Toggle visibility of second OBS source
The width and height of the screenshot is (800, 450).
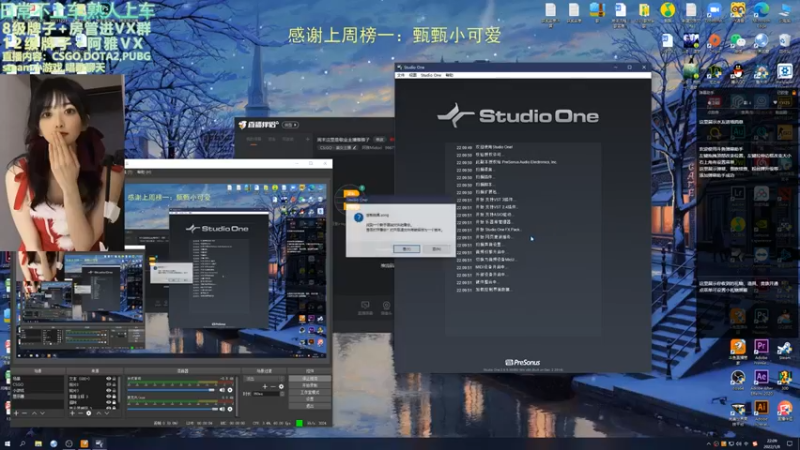109,385
